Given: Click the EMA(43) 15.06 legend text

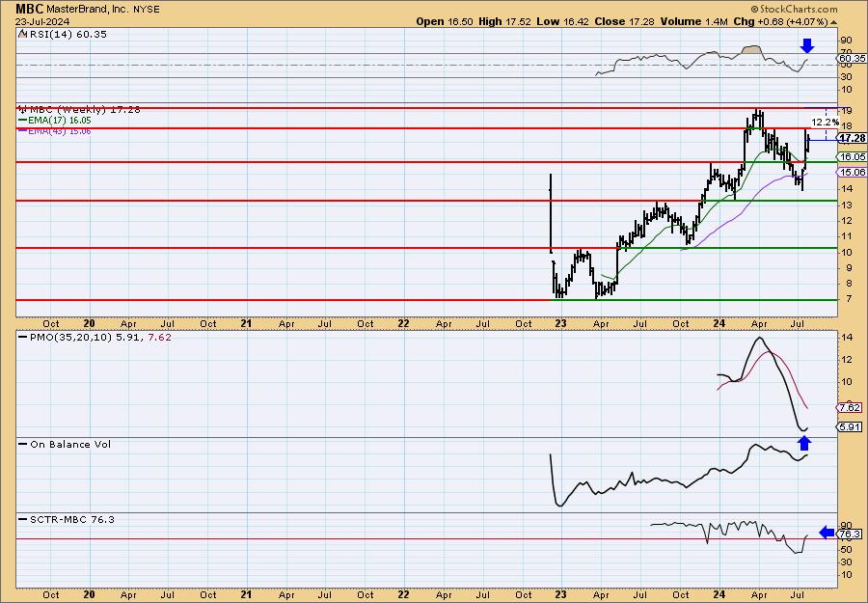Looking at the screenshot, I should [x=60, y=131].
